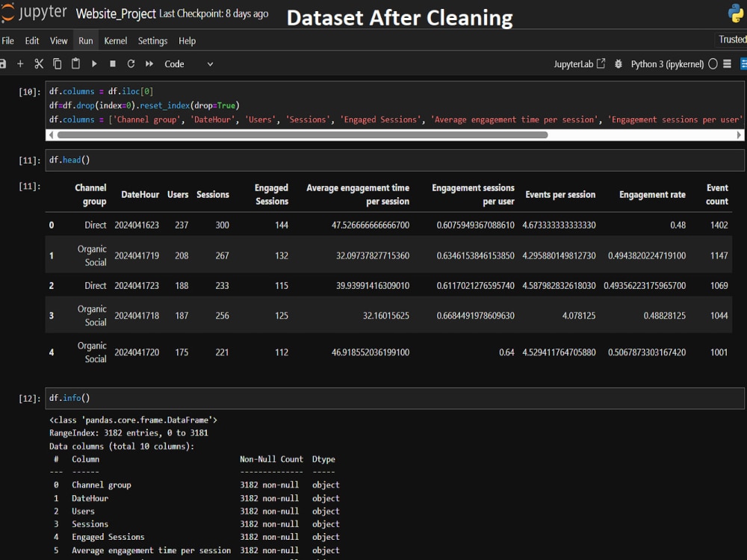Click the Trusted notebook button
Image resolution: width=747 pixels, height=560 pixels.
point(732,40)
